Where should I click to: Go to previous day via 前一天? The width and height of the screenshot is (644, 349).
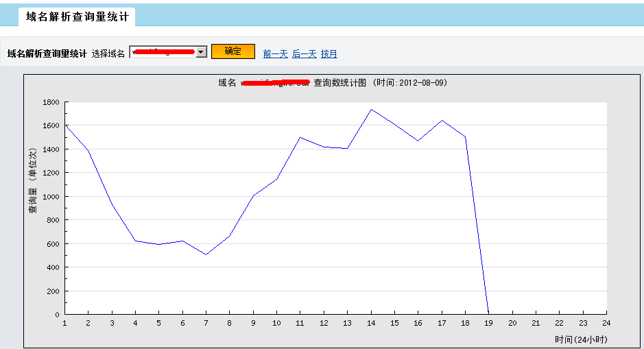[x=275, y=53]
